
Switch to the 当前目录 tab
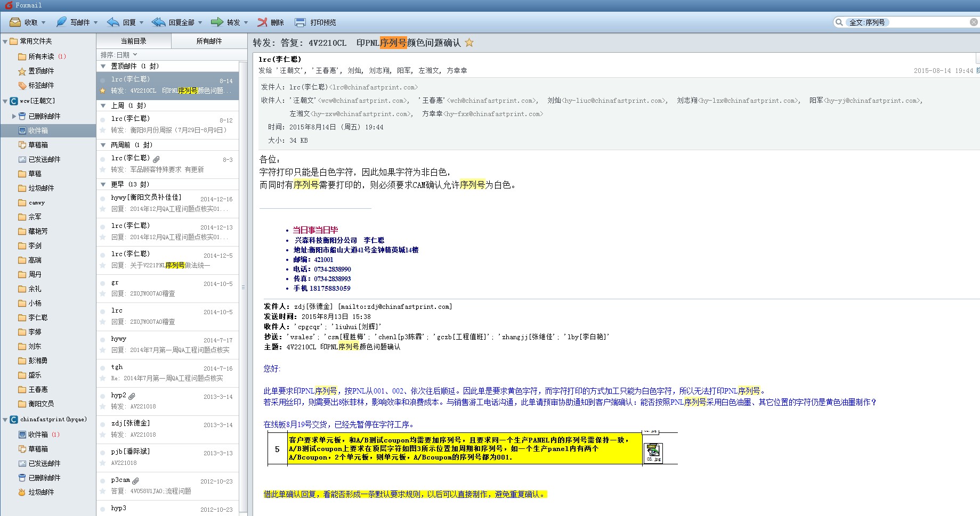[134, 41]
